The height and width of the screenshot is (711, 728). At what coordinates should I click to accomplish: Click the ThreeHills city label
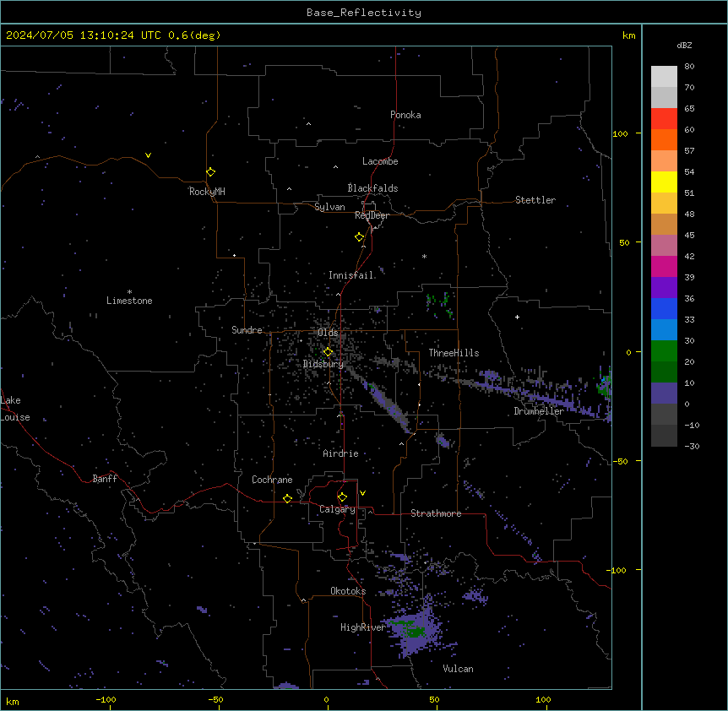tap(454, 353)
